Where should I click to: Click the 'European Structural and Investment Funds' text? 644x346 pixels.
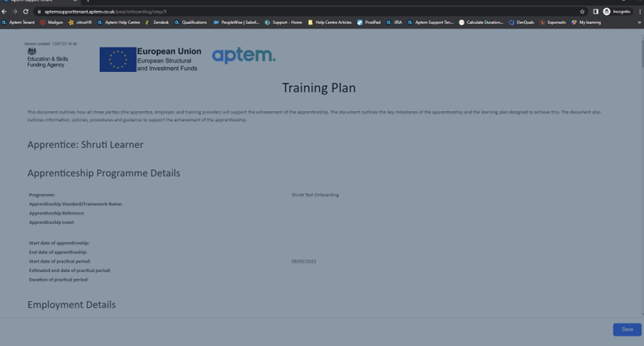167,64
